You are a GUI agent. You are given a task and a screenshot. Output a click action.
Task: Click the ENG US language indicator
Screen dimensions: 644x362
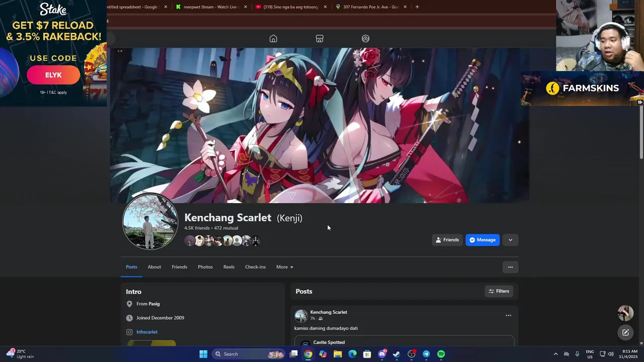point(590,354)
